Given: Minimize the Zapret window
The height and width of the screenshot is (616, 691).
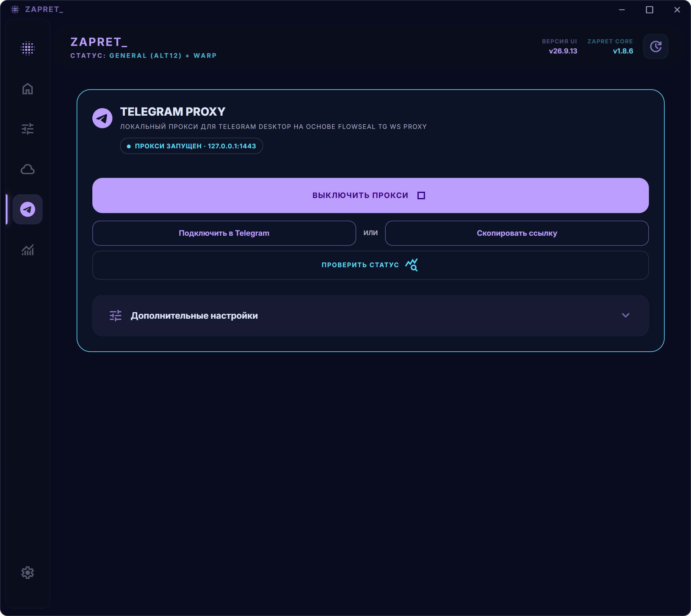Looking at the screenshot, I should [x=622, y=10].
